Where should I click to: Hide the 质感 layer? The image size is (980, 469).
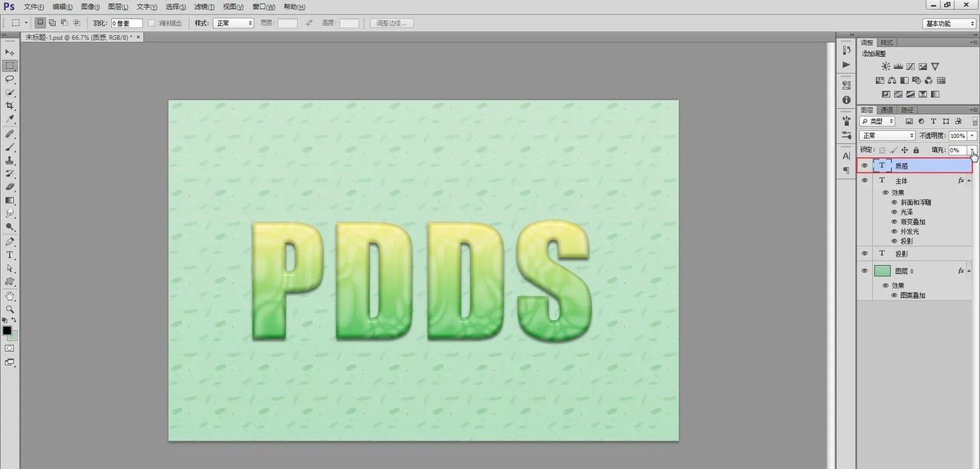pyautogui.click(x=865, y=166)
